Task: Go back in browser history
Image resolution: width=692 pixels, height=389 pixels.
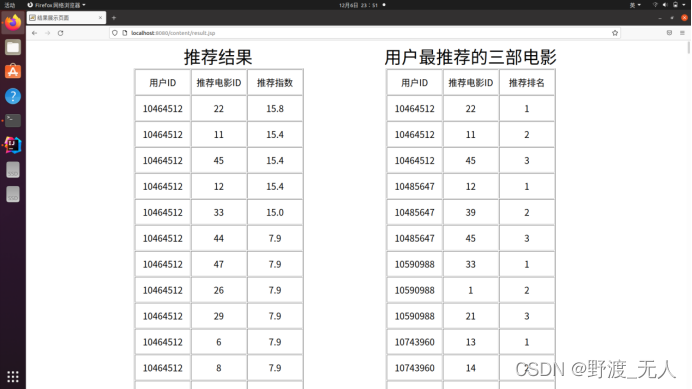Action: click(x=34, y=33)
